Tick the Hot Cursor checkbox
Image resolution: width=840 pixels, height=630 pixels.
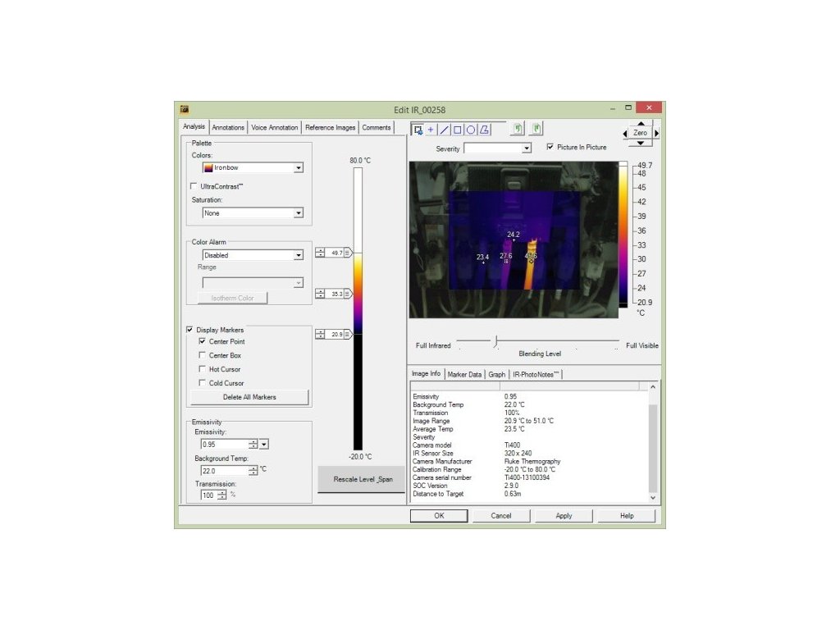click(x=203, y=369)
